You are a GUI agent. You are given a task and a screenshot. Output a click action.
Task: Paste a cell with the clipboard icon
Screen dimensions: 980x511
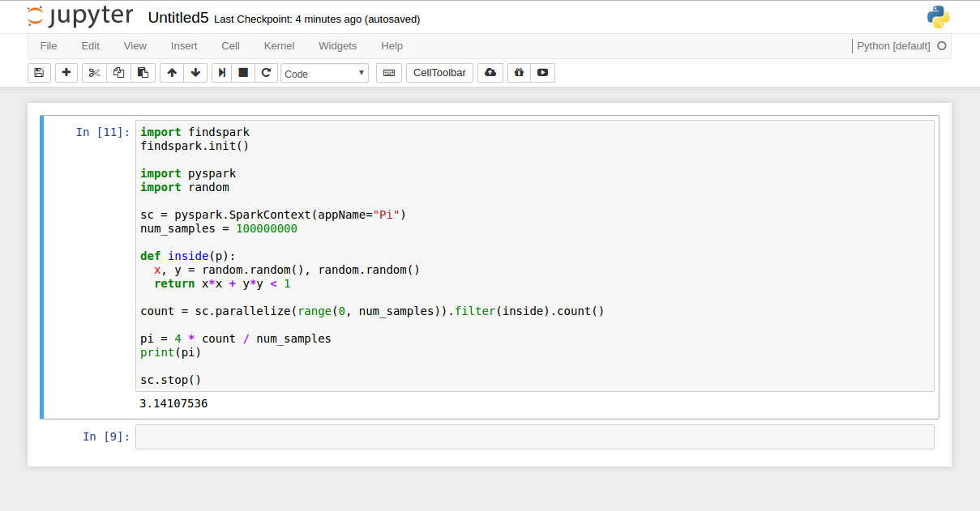click(x=143, y=72)
